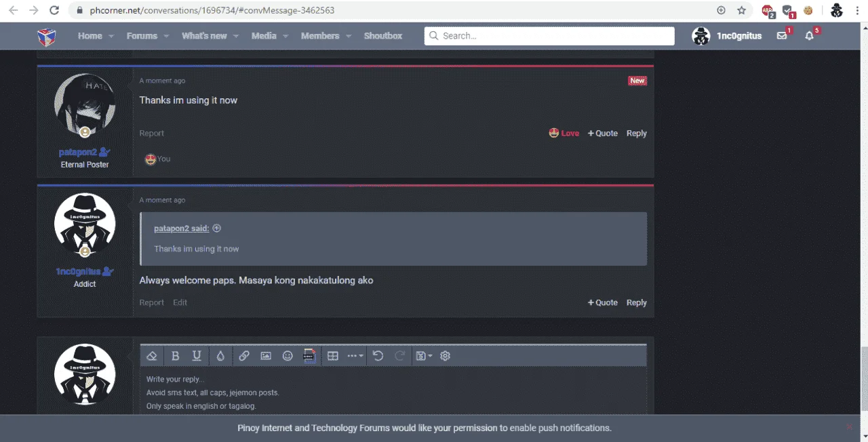This screenshot has width=868, height=442.
Task: Expand the Members dropdown arrow
Action: 349,37
